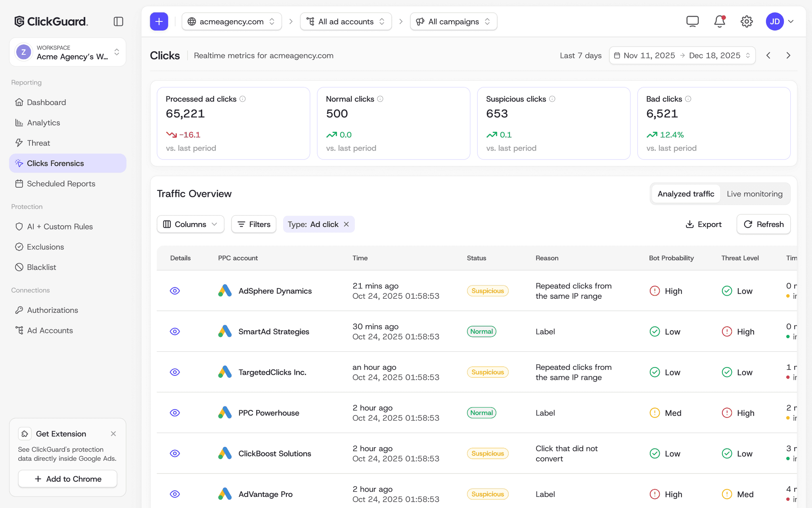Click the "Last 7 days" label
The width and height of the screenshot is (812, 508).
click(x=580, y=56)
